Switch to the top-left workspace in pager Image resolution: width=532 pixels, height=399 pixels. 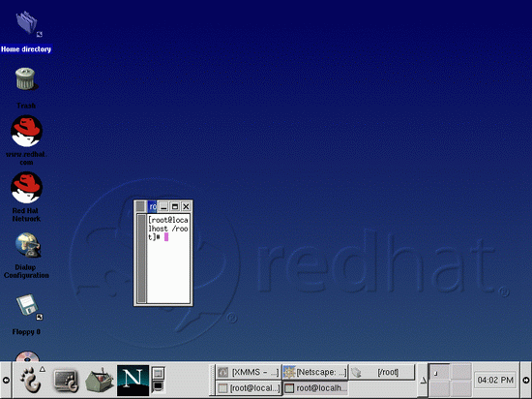tap(440, 372)
